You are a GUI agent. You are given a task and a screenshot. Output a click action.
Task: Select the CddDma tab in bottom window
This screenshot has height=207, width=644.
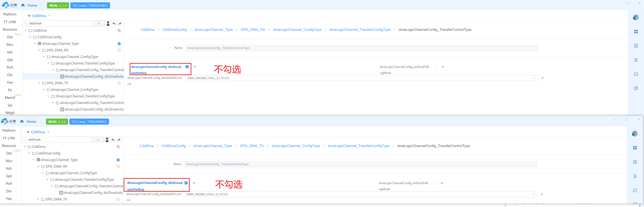(x=38, y=132)
